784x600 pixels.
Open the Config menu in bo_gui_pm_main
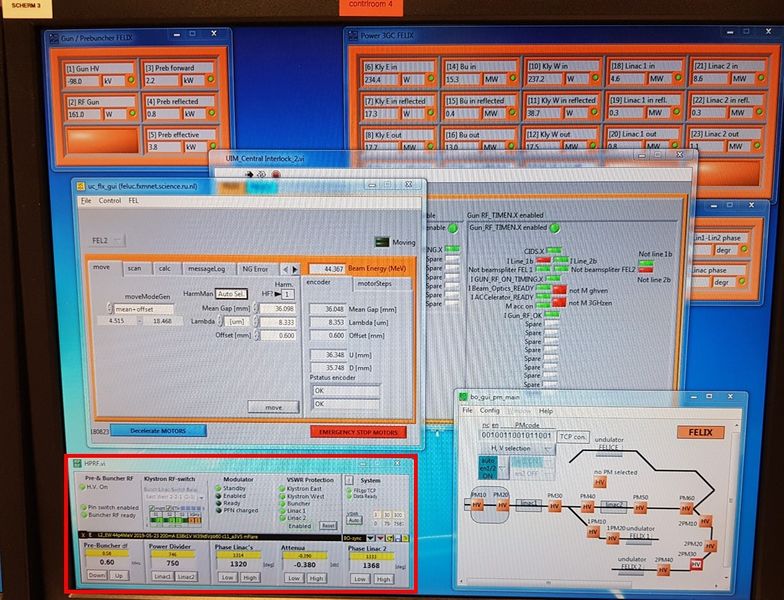point(490,410)
